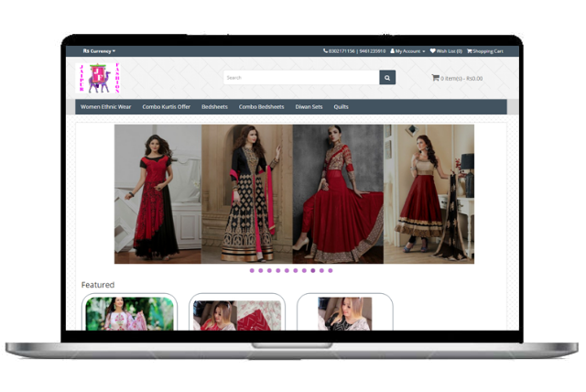
Task: Click the search magnifier button
Action: point(387,78)
